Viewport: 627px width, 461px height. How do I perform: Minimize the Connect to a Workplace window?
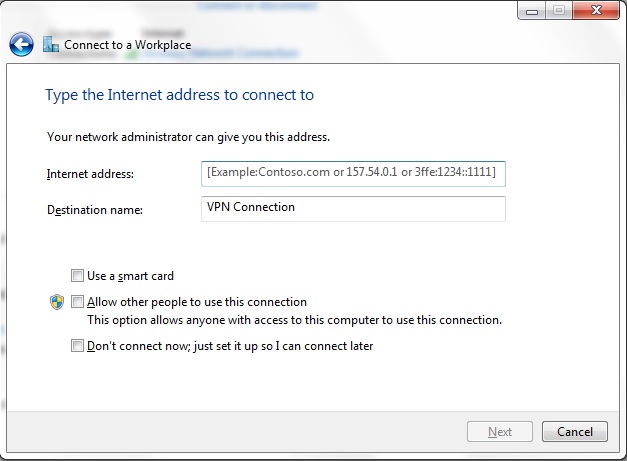(x=531, y=10)
